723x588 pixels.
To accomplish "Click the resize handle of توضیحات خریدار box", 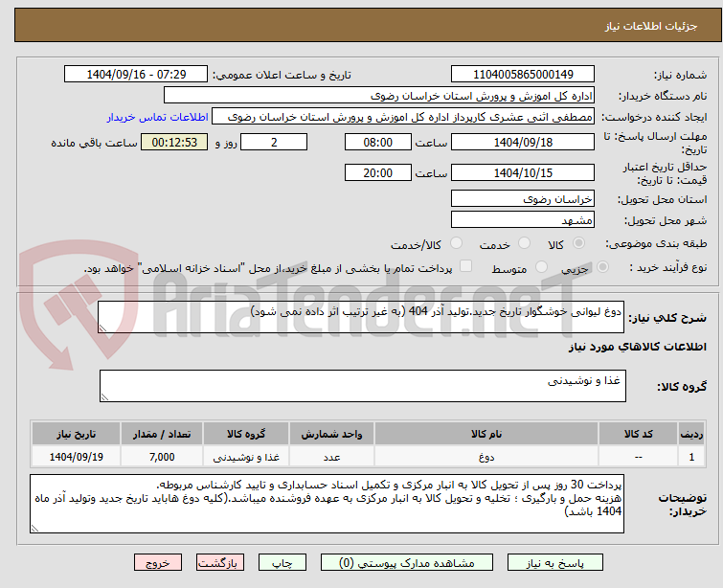I will pos(34,528).
